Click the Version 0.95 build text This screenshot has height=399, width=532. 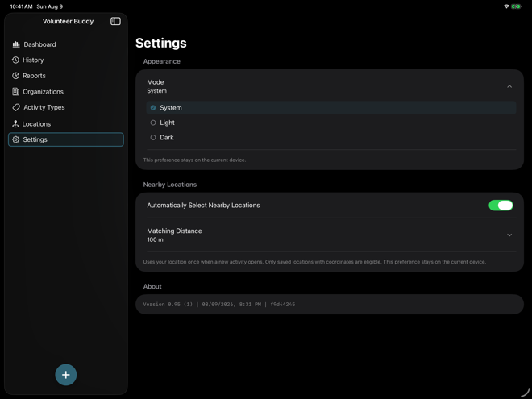click(x=218, y=305)
